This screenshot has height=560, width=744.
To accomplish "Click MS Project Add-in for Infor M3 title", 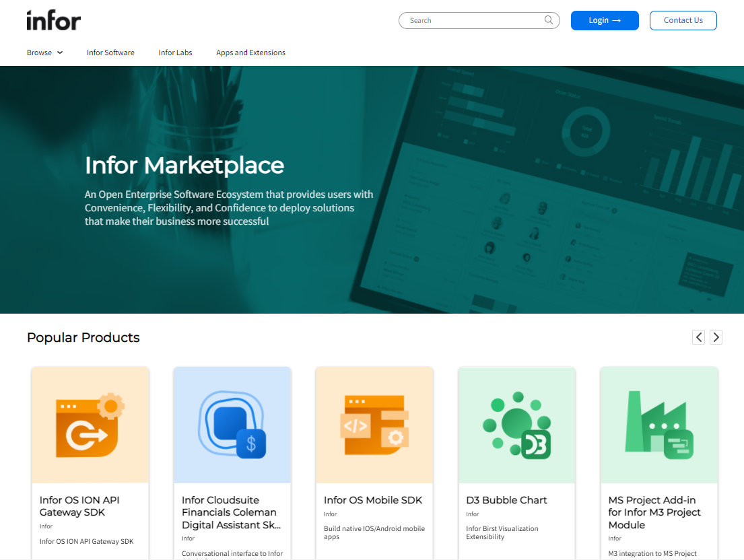I will [654, 513].
